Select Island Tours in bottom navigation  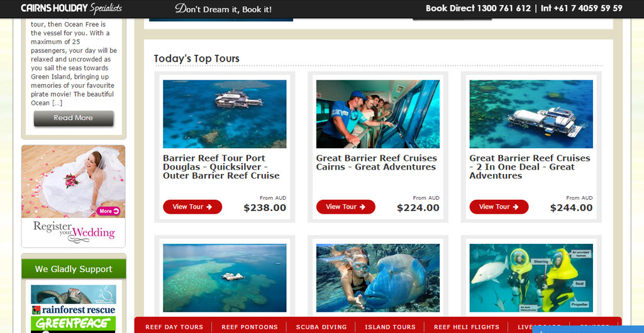[390, 327]
